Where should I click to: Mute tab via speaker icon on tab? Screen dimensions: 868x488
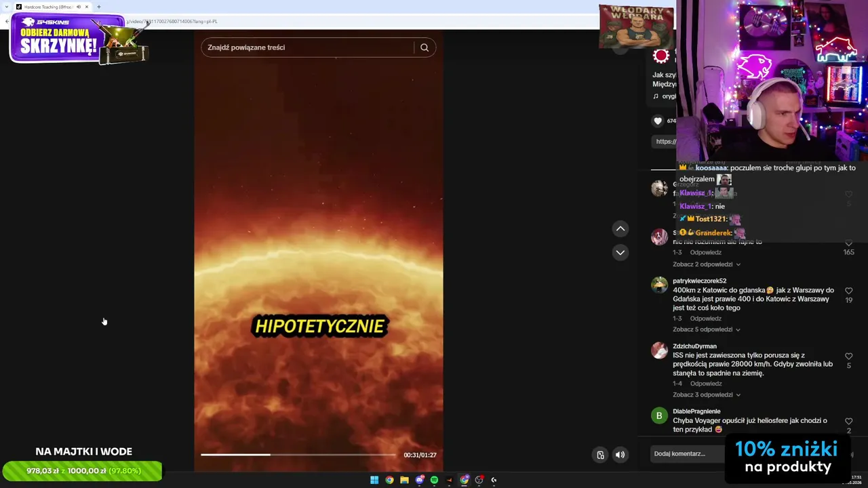coord(79,7)
